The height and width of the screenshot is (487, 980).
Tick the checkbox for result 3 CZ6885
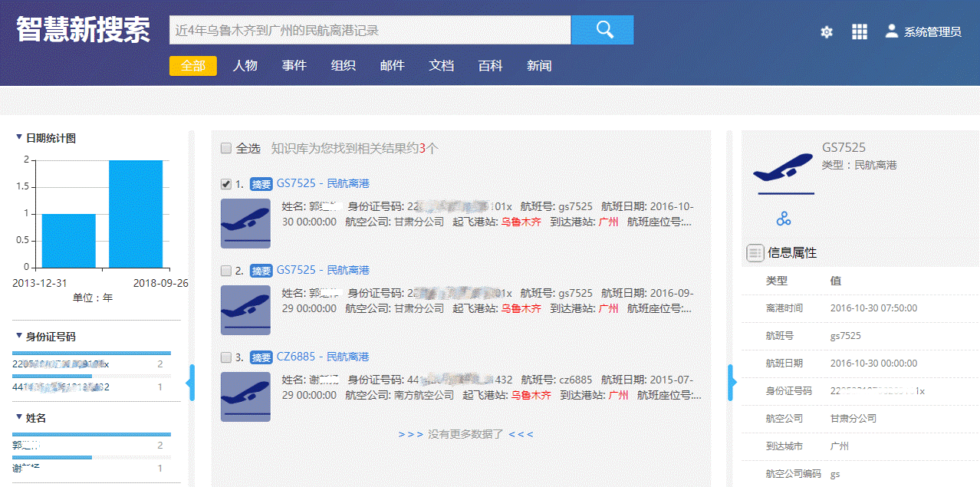click(x=226, y=357)
